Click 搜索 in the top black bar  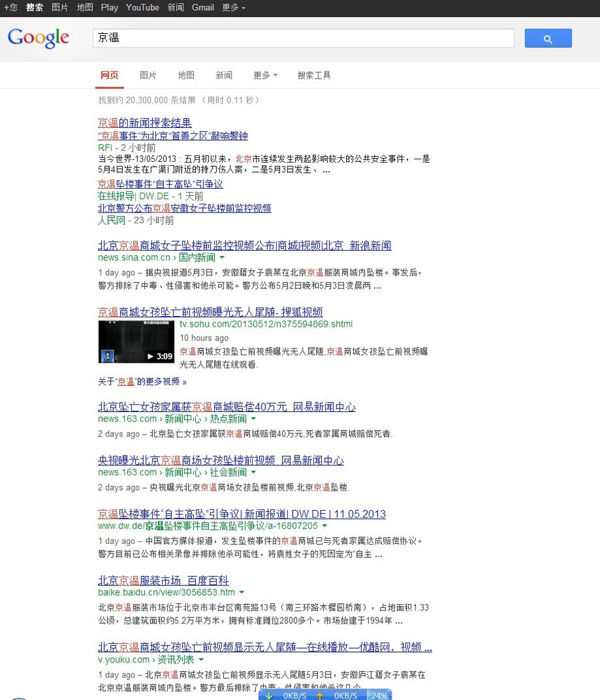point(35,7)
